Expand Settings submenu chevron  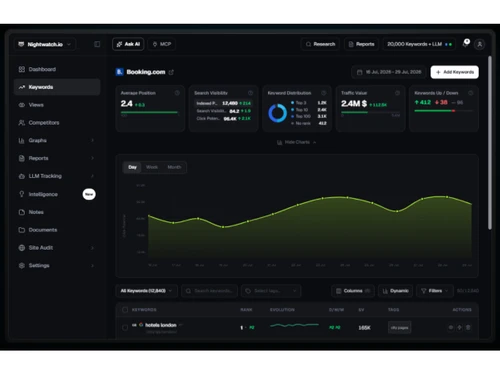tap(92, 266)
